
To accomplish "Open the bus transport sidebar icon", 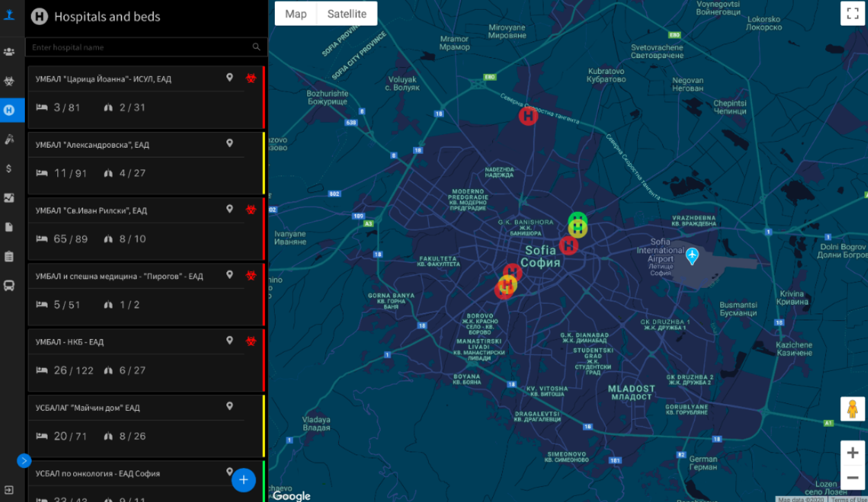I will [x=9, y=285].
